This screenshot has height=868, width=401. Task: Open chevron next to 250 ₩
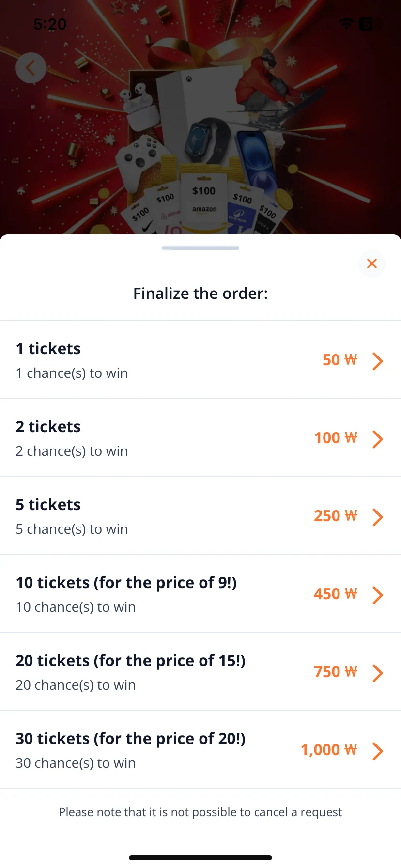[378, 517]
